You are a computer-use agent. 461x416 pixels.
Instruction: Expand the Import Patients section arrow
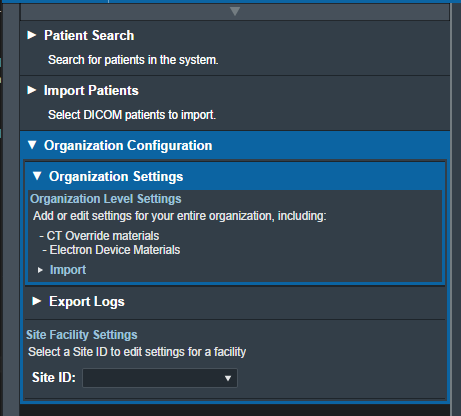[x=32, y=90]
